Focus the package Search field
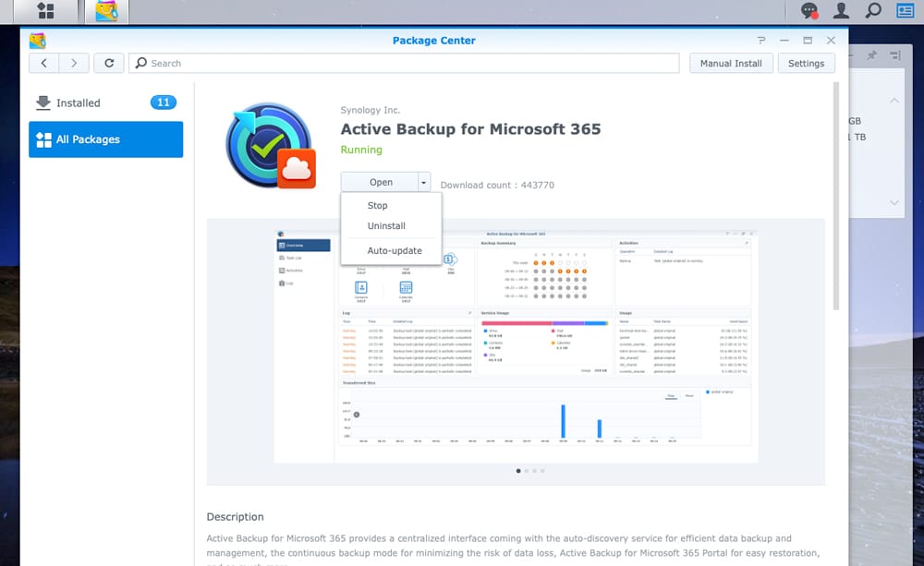Viewport: 924px width, 566px height. pyautogui.click(x=404, y=63)
